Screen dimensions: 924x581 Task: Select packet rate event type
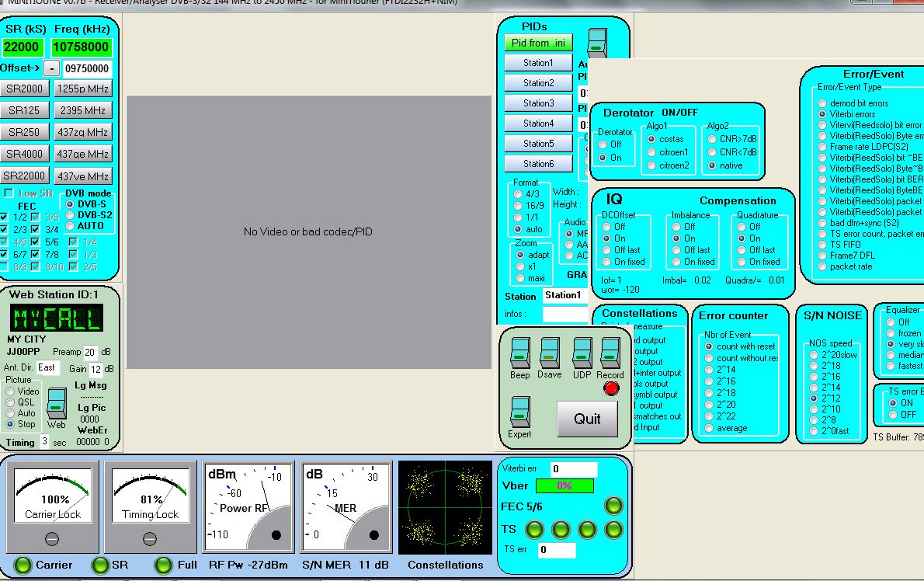pos(822,266)
